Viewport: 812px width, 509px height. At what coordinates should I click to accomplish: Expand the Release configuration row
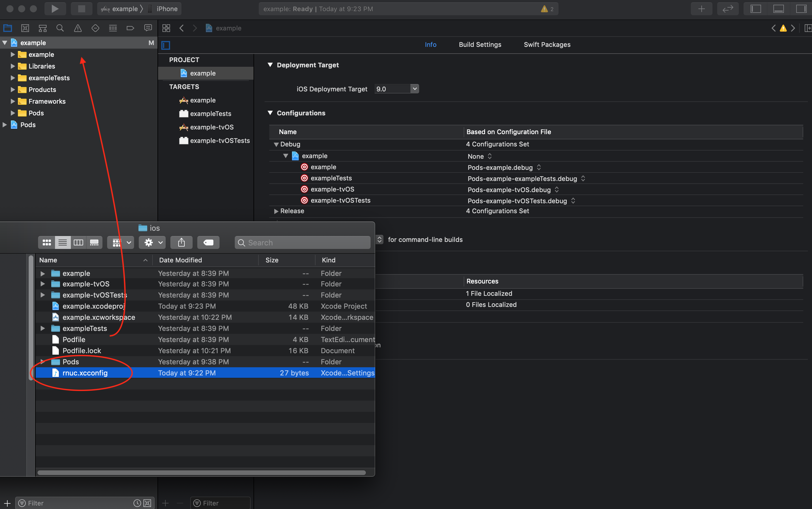(276, 211)
